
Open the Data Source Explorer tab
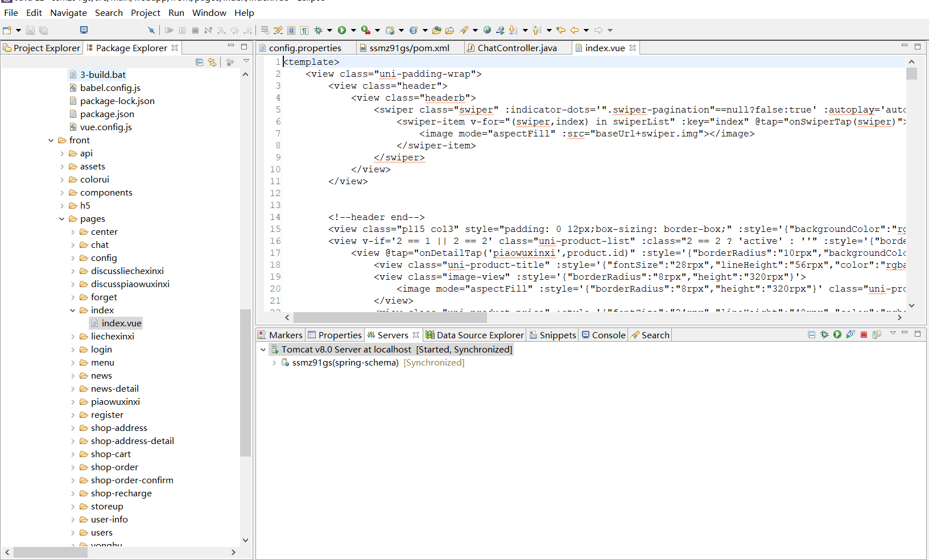(474, 335)
